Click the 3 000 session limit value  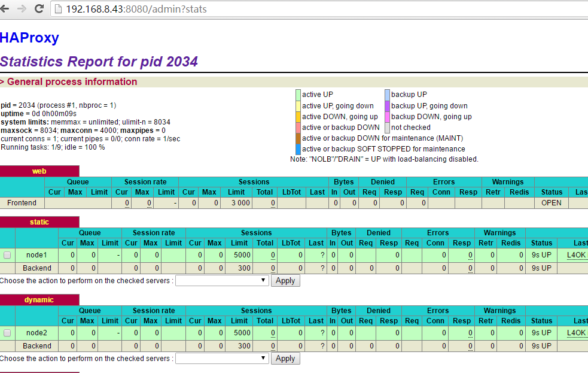(x=240, y=203)
